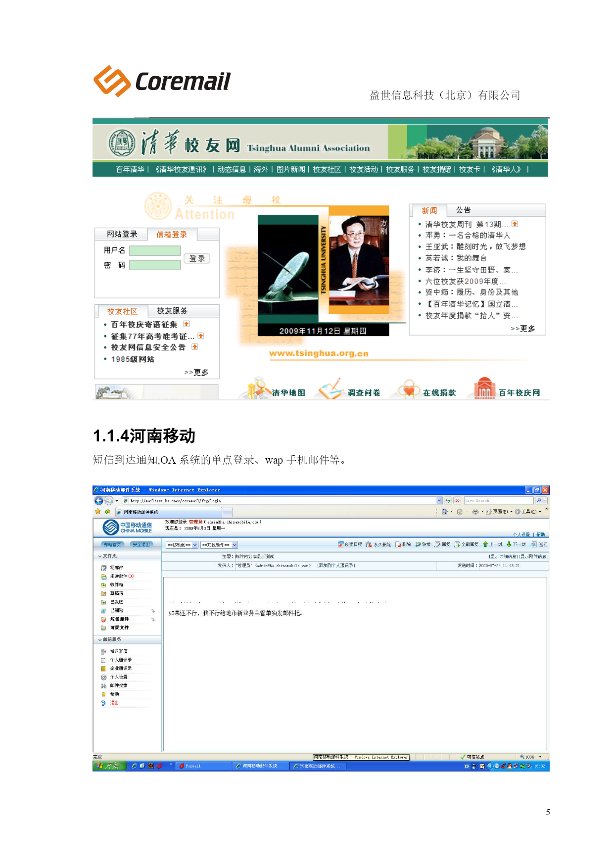Go to previous mail with 上一封 arrow
The width and height of the screenshot is (614, 868).
point(486,544)
